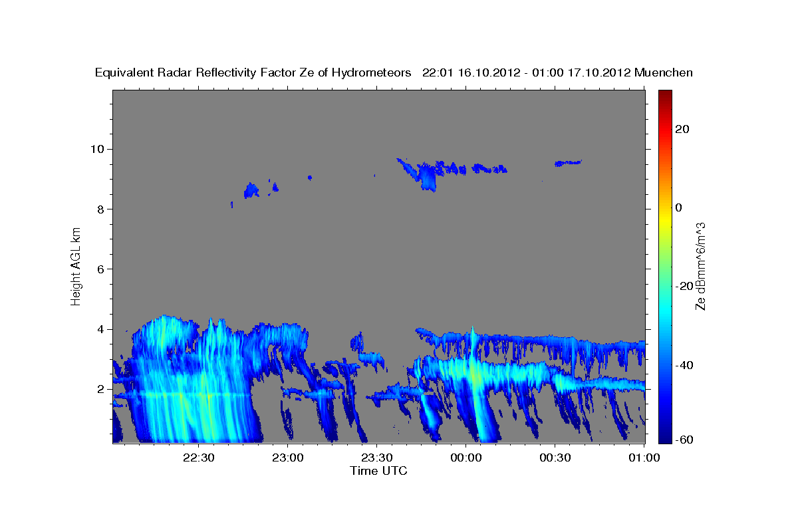Click the colorbar label 20

(682, 129)
